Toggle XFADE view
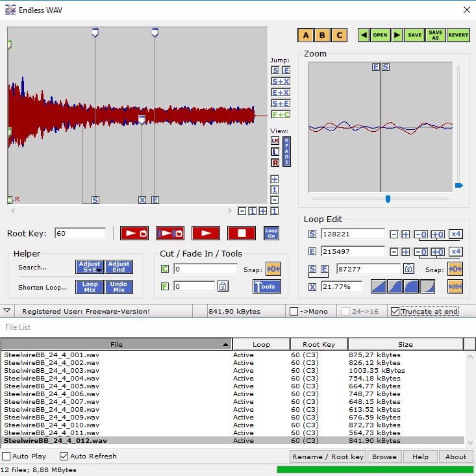The width and height of the screenshot is (476, 476). tap(286, 152)
